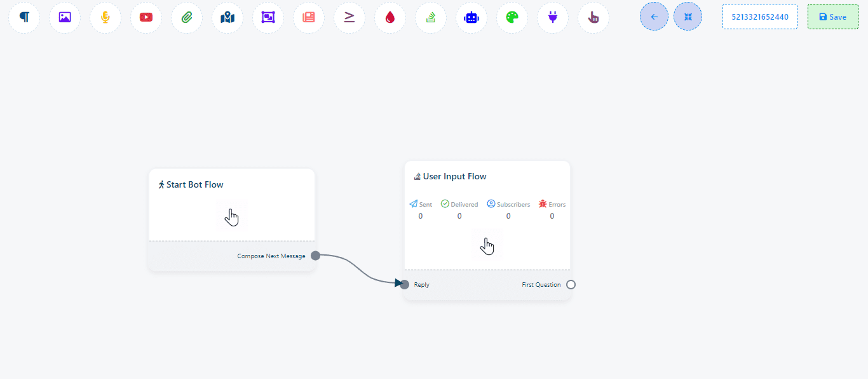Select the map location icon

coord(227,17)
